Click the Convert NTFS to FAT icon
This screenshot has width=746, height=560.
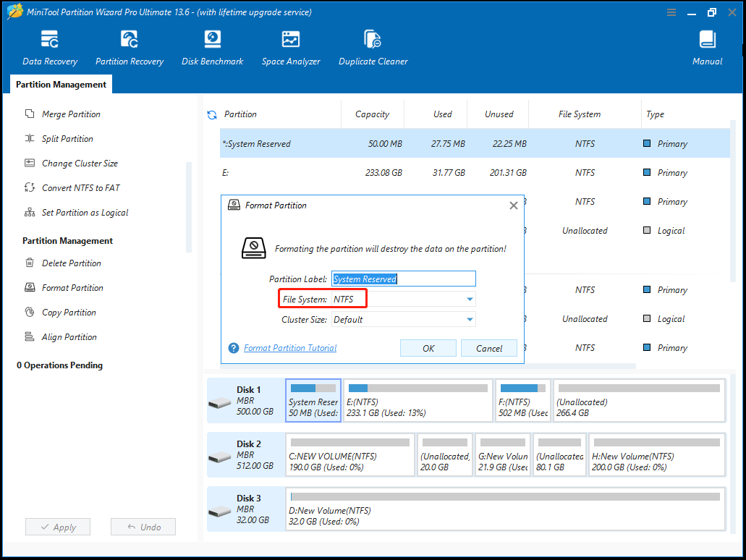(30, 187)
